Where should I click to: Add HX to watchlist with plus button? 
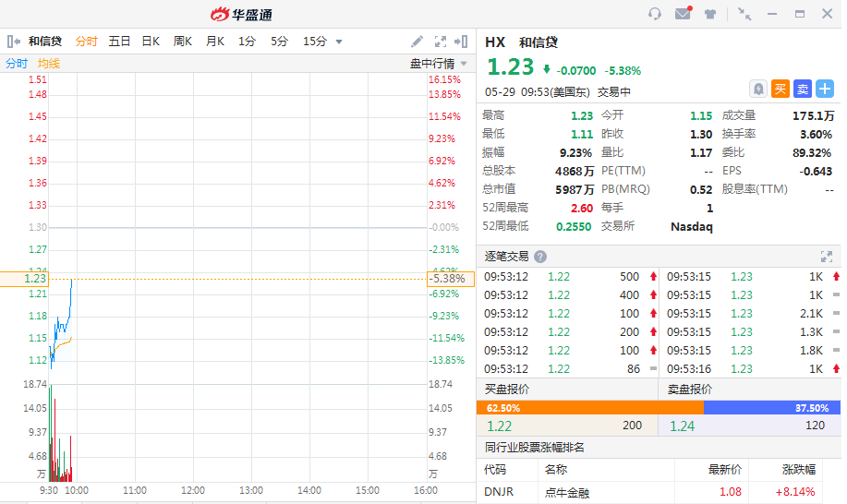pos(824,89)
